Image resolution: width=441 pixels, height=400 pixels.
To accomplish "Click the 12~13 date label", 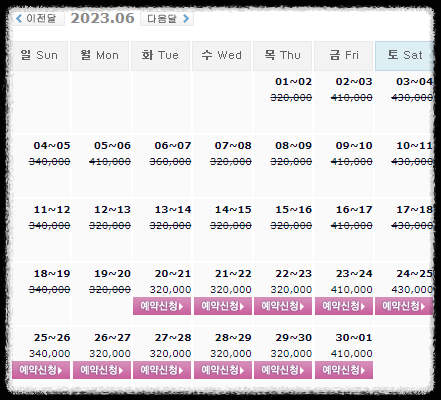I will click(x=112, y=210).
